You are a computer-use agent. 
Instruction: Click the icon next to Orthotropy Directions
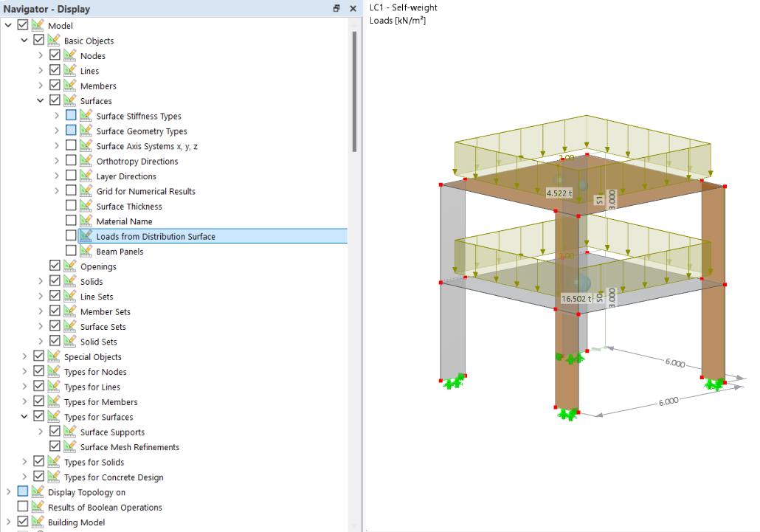point(86,160)
